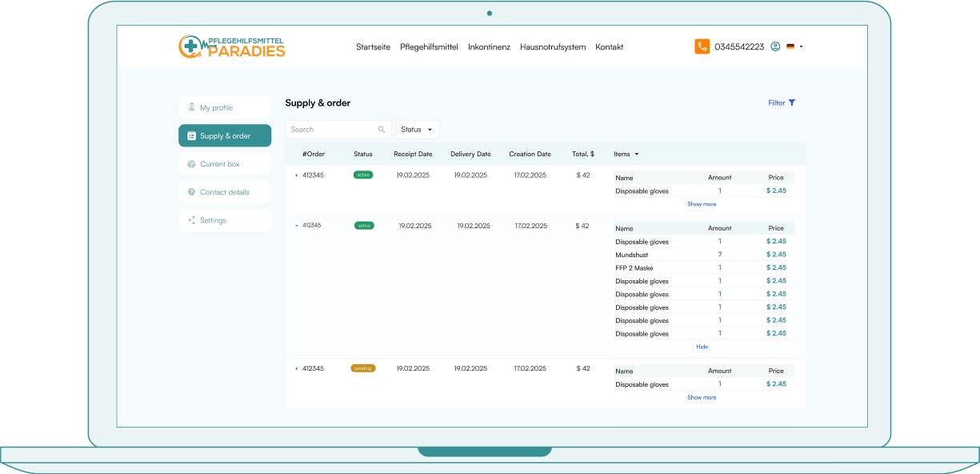Click the Receipt Date column header
The width and height of the screenshot is (980, 474).
pos(413,154)
